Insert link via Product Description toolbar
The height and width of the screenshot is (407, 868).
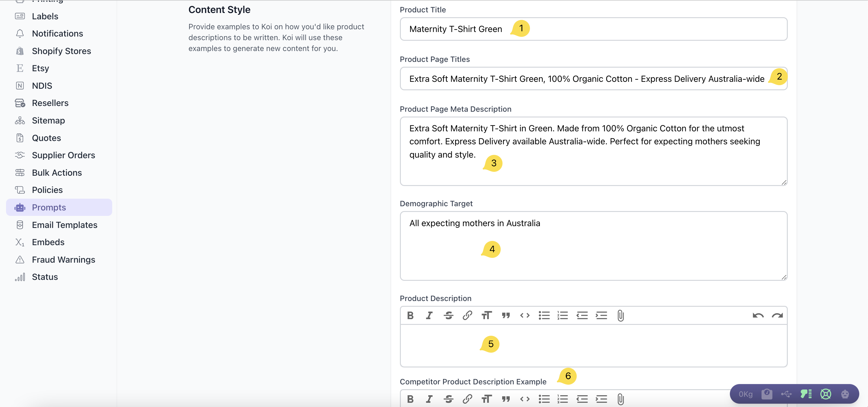[467, 315]
